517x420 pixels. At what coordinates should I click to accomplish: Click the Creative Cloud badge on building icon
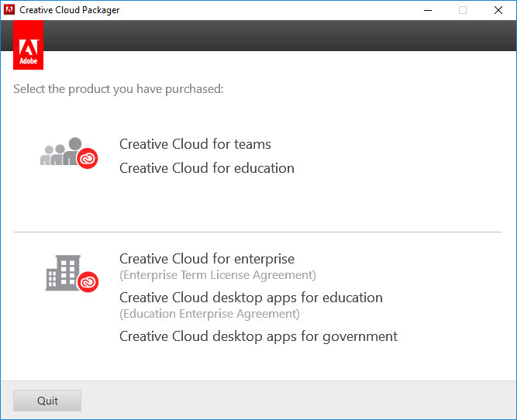tap(88, 281)
